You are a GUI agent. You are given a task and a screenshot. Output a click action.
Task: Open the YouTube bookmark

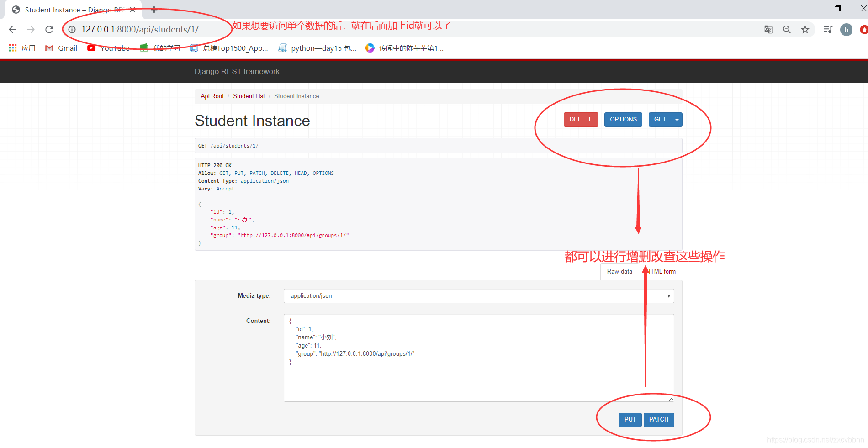(x=109, y=48)
